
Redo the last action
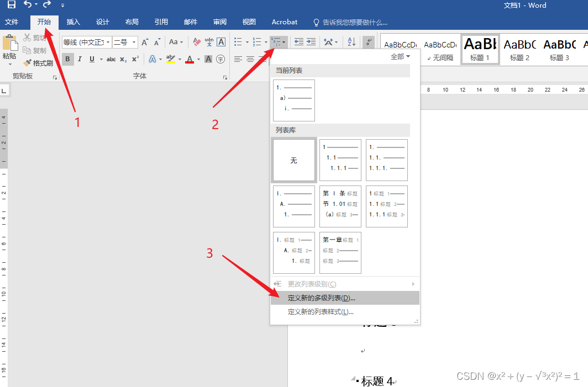pos(47,4)
